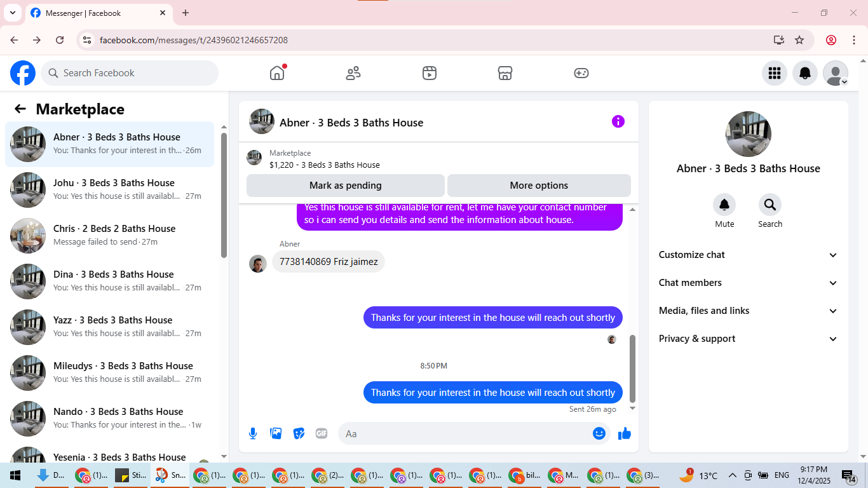
Task: Open the Video (Watch) icon
Action: coord(430,73)
